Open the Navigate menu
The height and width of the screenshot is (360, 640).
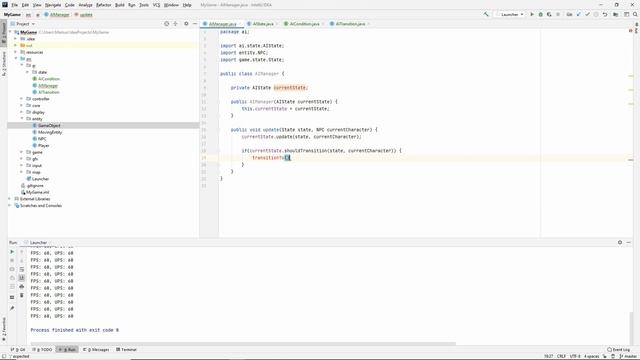[53, 5]
